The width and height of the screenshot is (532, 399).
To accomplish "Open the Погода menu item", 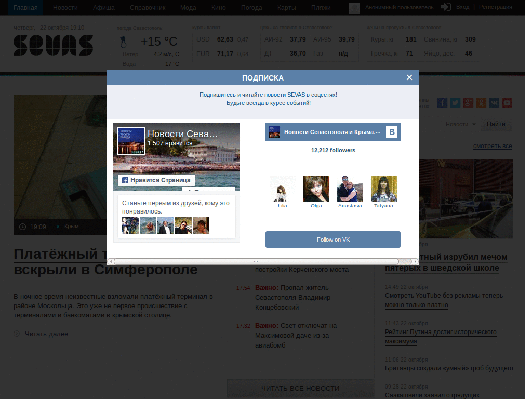I will pos(251,7).
